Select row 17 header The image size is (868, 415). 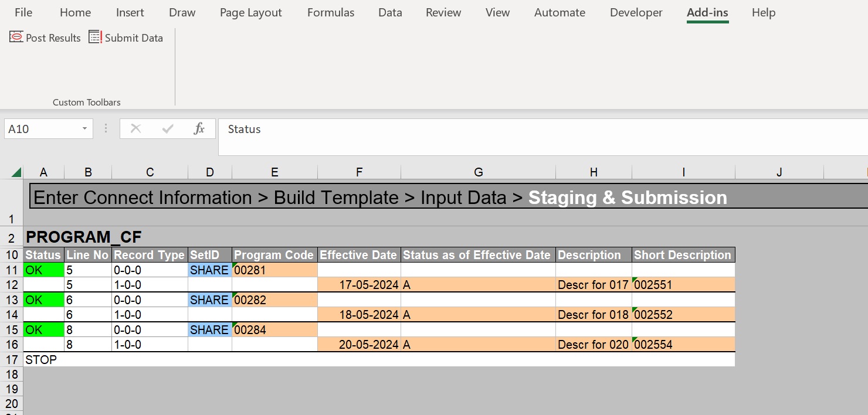click(x=12, y=359)
